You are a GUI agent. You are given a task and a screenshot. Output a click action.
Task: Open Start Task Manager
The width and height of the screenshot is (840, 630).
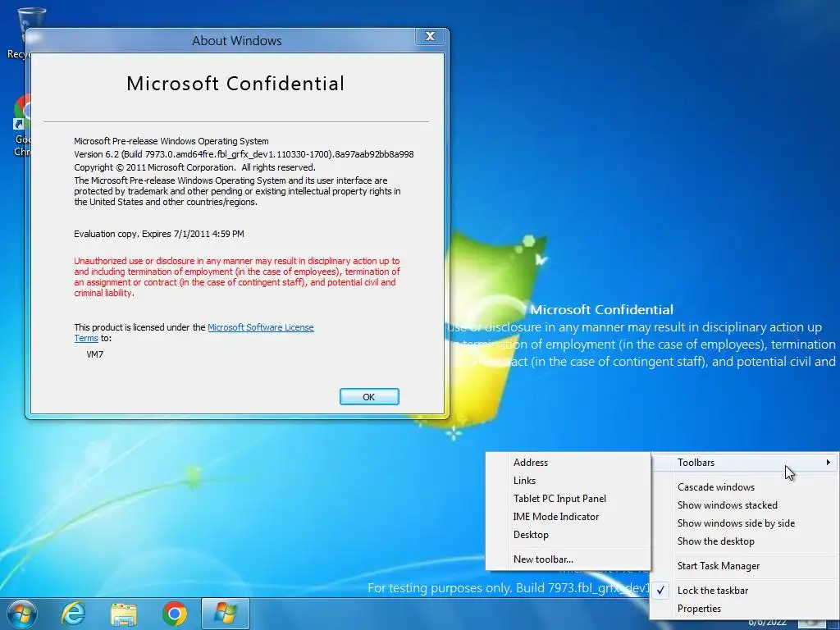point(745,566)
